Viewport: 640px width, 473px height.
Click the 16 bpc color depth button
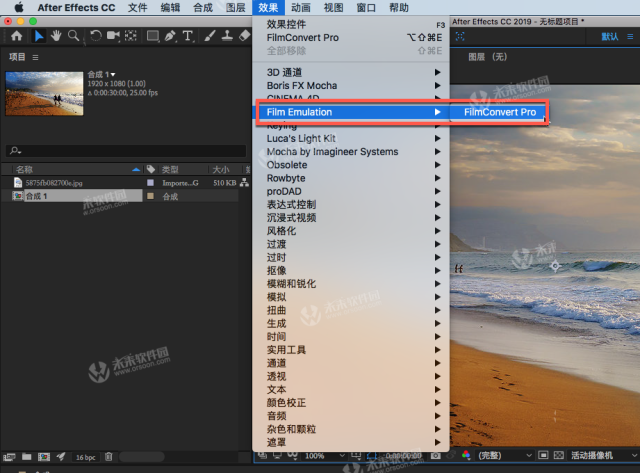coord(85,457)
